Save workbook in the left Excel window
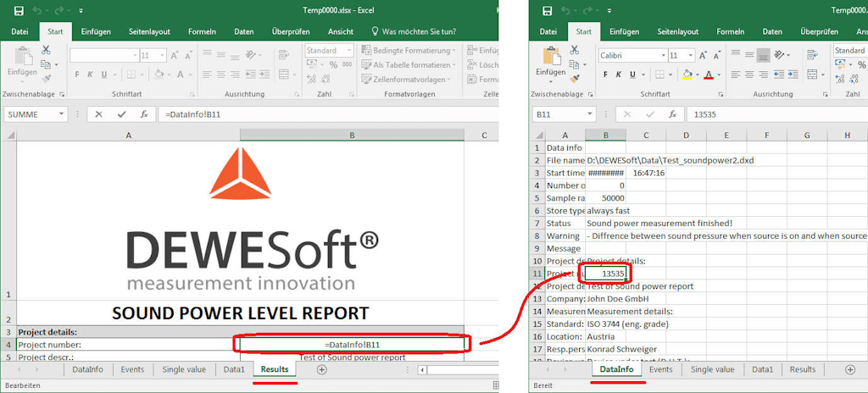868x393 pixels. click(19, 11)
